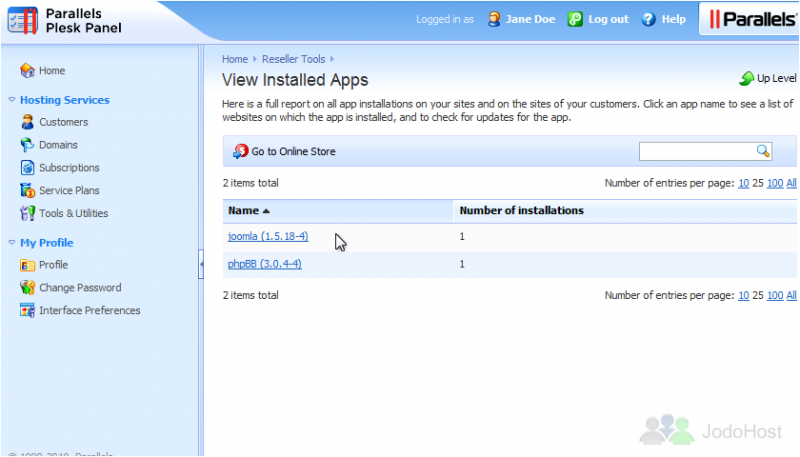800x457 pixels.
Task: Click the Go to Online Store icon
Action: click(x=240, y=151)
